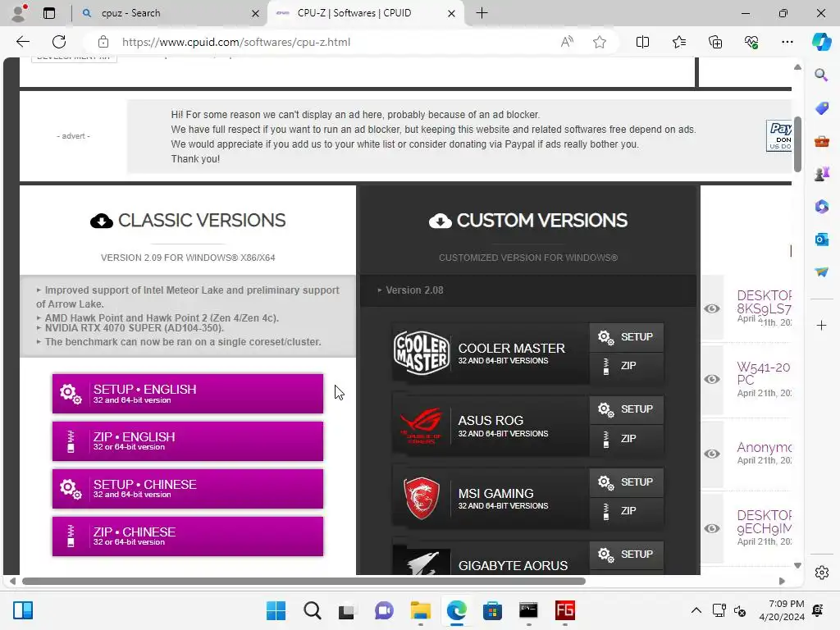
Task: Download ZIP Chinese classic version
Action: click(188, 536)
